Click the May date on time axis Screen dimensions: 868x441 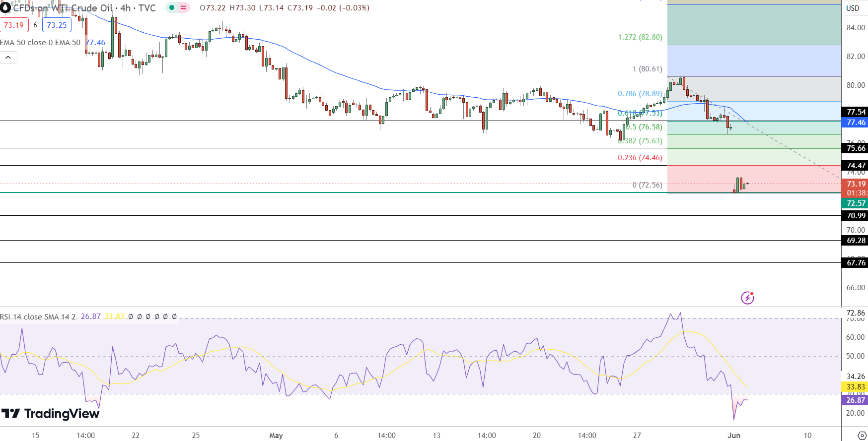coord(276,436)
